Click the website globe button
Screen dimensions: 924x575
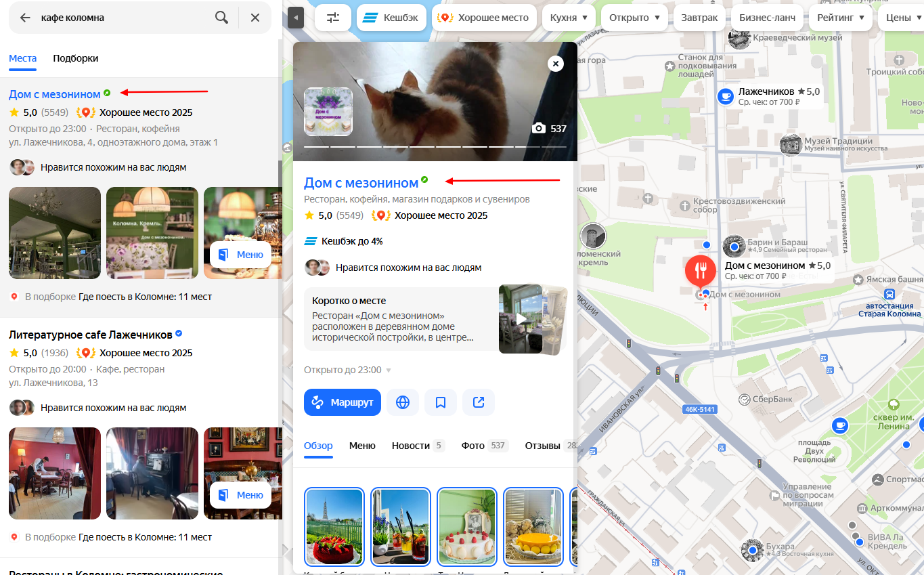(x=403, y=402)
